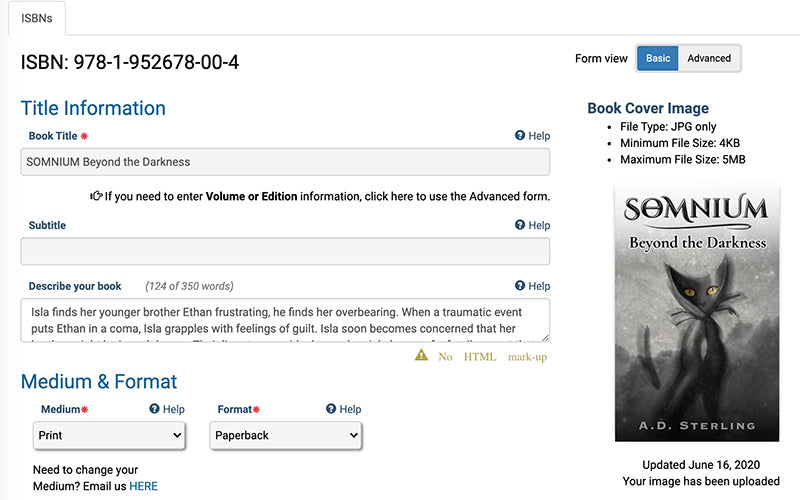
Task: Switch form view to Advanced
Action: point(709,58)
